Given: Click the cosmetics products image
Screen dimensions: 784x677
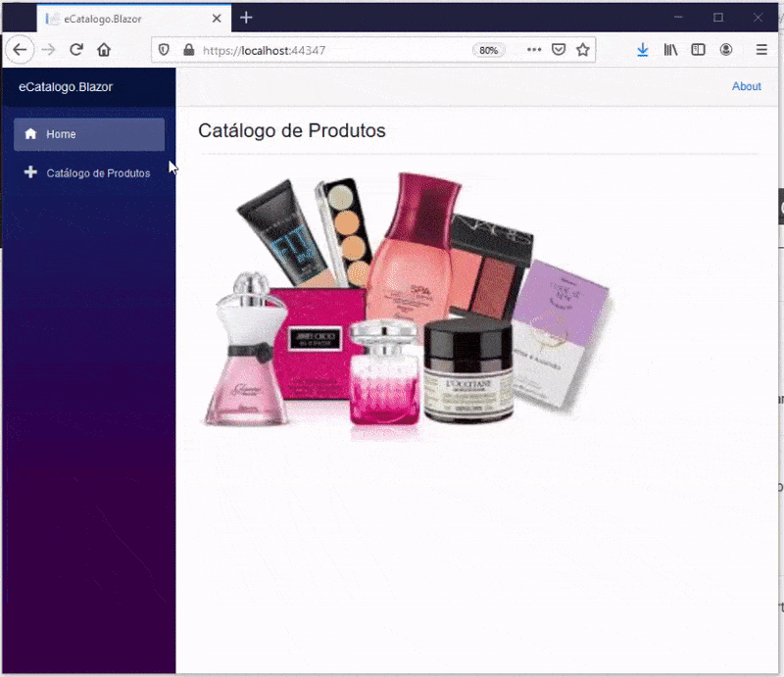Looking at the screenshot, I should (408, 305).
